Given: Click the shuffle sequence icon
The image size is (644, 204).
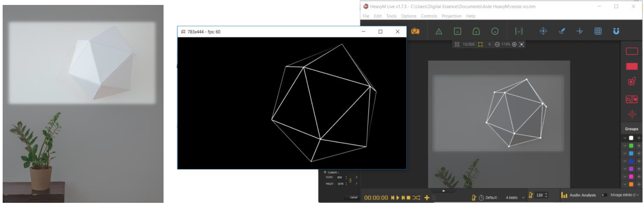Looking at the screenshot, I should 416,198.
